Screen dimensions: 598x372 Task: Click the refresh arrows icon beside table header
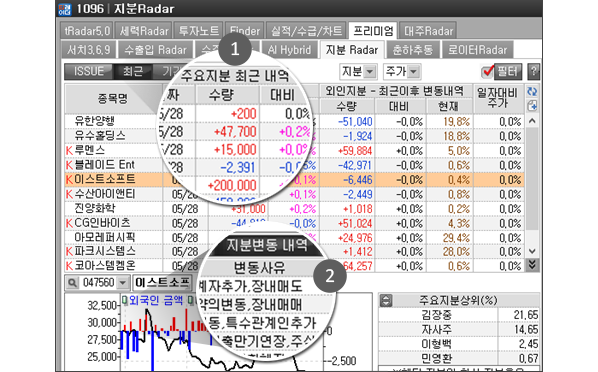click(532, 92)
